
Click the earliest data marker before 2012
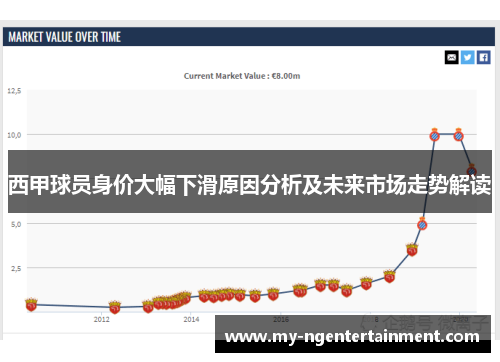coord(31,304)
